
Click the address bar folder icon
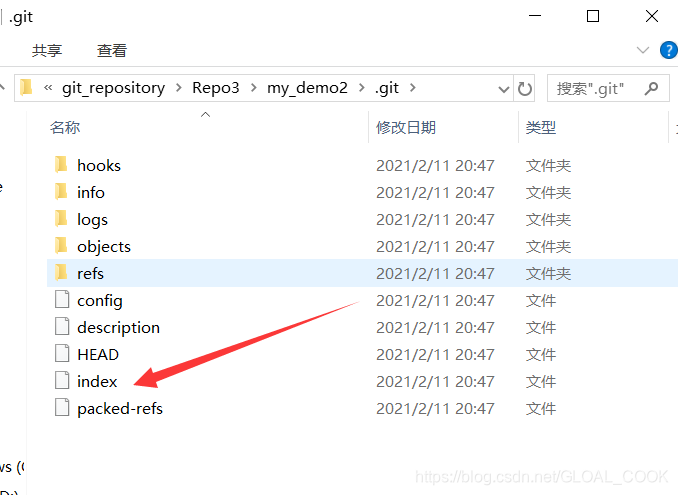26,88
